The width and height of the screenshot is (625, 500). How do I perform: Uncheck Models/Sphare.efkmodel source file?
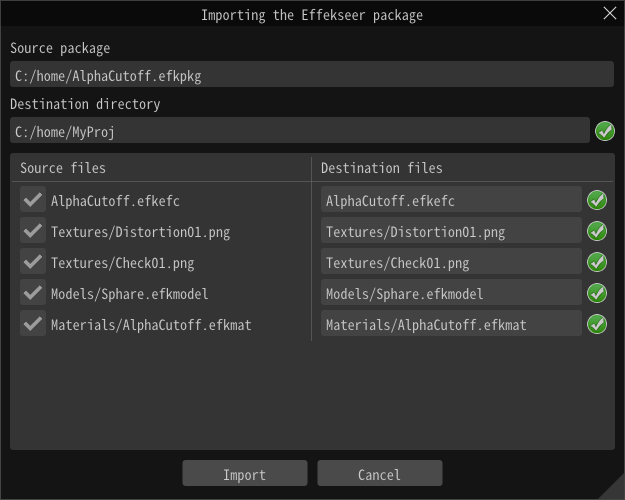click(x=33, y=293)
